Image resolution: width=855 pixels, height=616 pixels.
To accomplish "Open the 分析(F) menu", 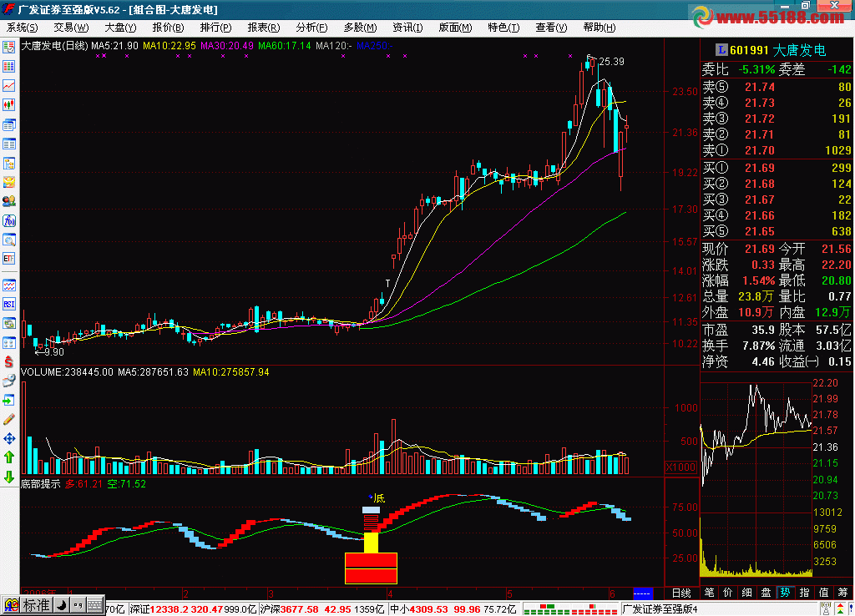I will [x=312, y=28].
